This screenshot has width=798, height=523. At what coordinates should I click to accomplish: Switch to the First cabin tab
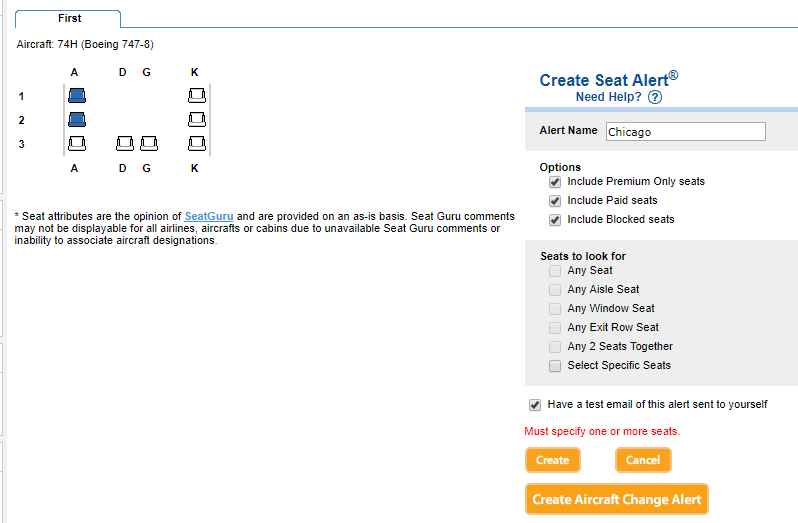pyautogui.click(x=70, y=18)
